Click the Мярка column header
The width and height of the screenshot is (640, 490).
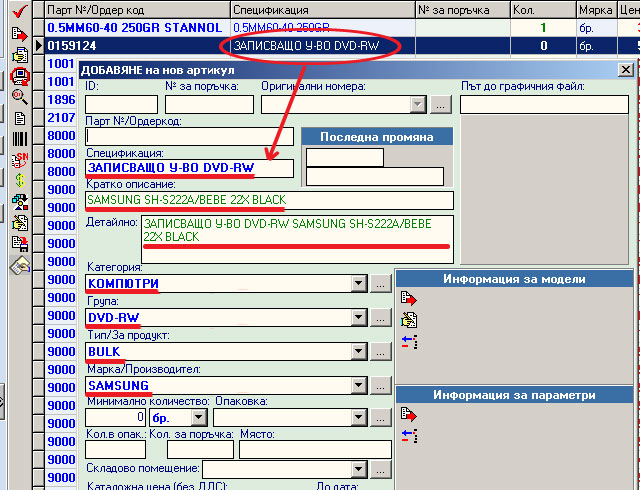(x=597, y=10)
